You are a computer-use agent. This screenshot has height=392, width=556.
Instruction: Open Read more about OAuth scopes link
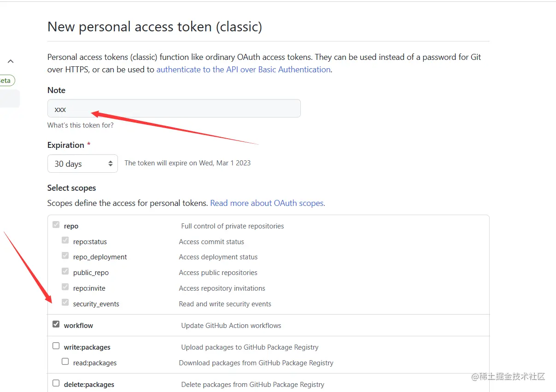pyautogui.click(x=267, y=203)
